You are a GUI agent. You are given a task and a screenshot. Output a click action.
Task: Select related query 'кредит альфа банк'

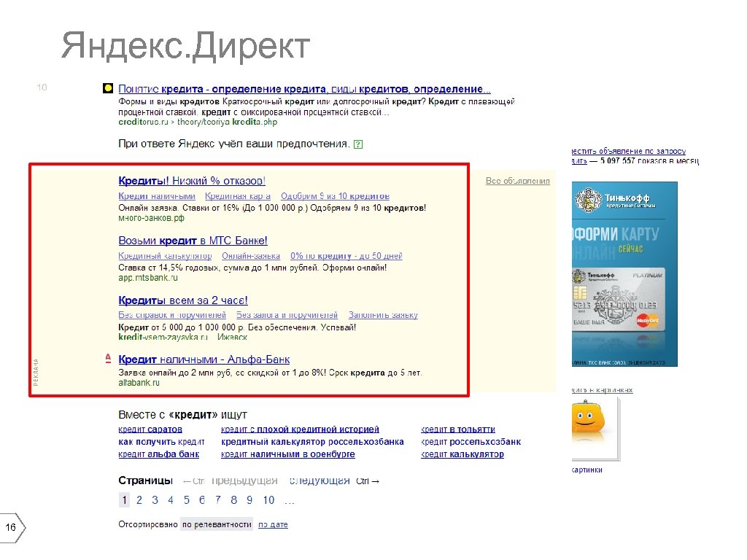158,454
